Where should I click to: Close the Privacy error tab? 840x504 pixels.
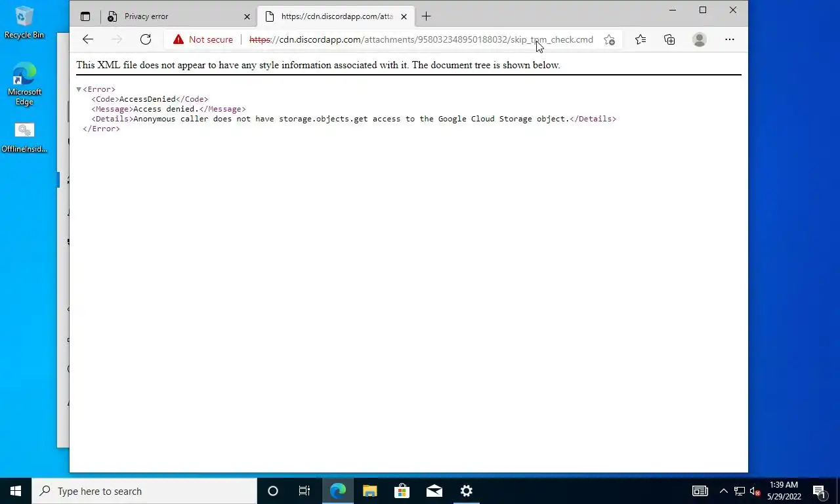tap(247, 16)
